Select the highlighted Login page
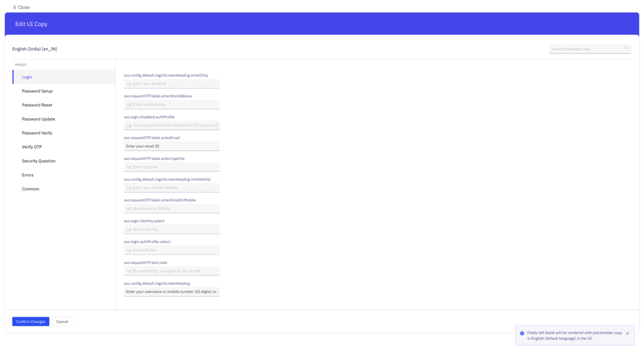The image size is (644, 362). [x=27, y=77]
